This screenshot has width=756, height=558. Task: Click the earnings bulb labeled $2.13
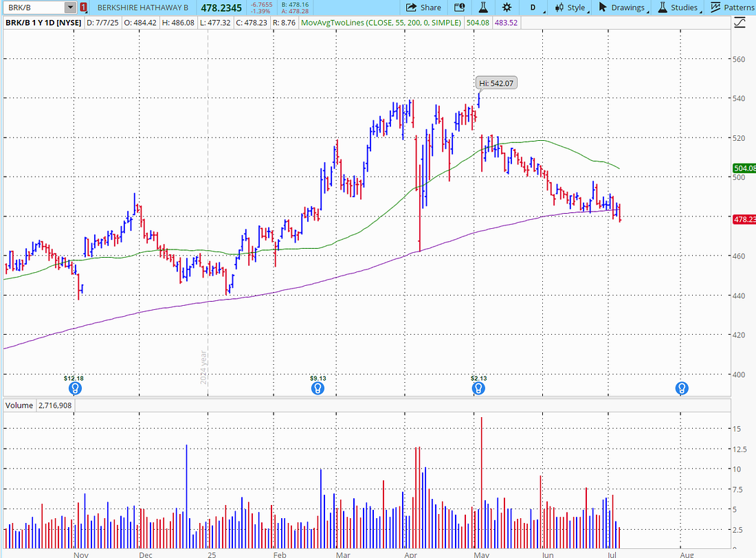(x=479, y=388)
